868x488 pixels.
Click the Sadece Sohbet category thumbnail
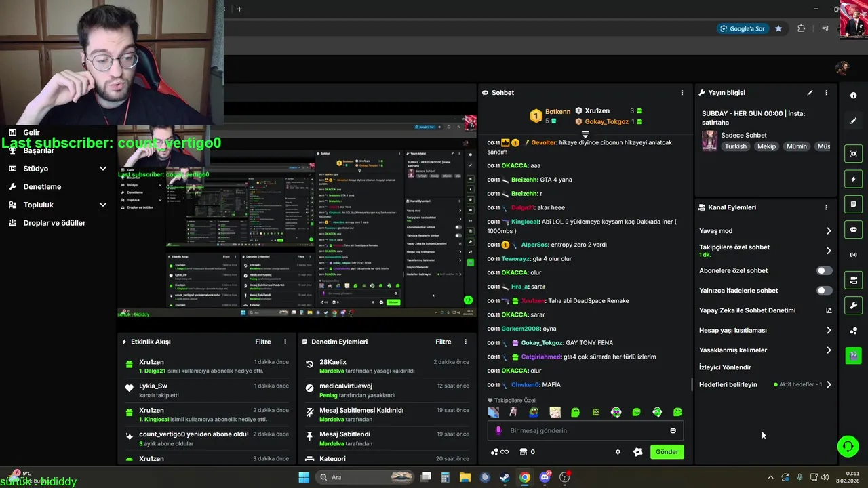click(709, 140)
